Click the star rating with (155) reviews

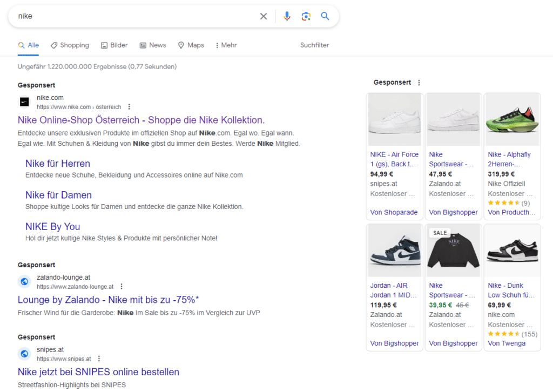[x=512, y=334]
